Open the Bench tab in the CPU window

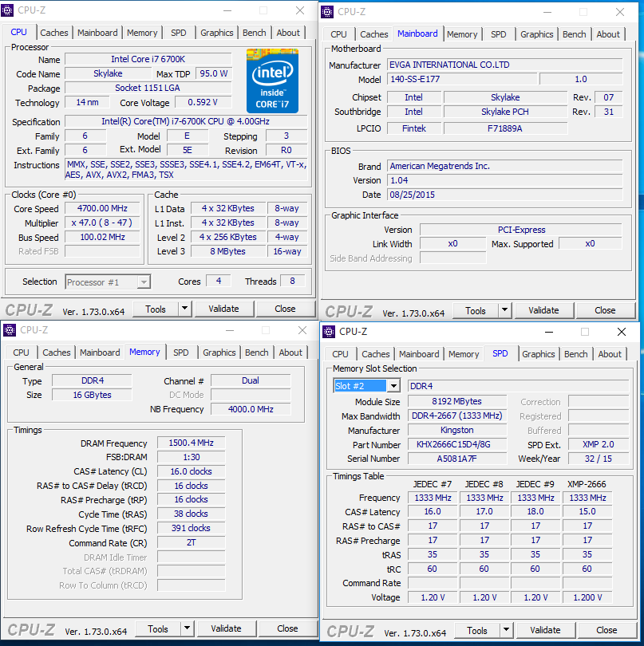pyautogui.click(x=255, y=33)
